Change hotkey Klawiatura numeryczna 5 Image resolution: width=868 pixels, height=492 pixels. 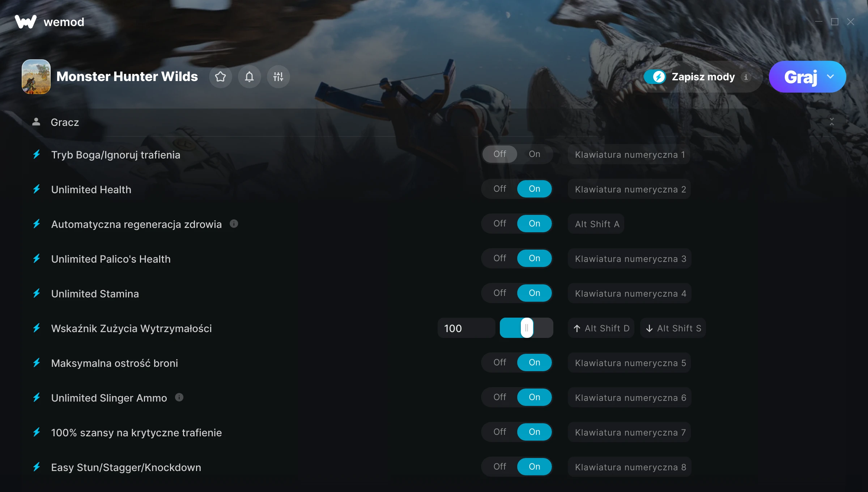tap(630, 363)
